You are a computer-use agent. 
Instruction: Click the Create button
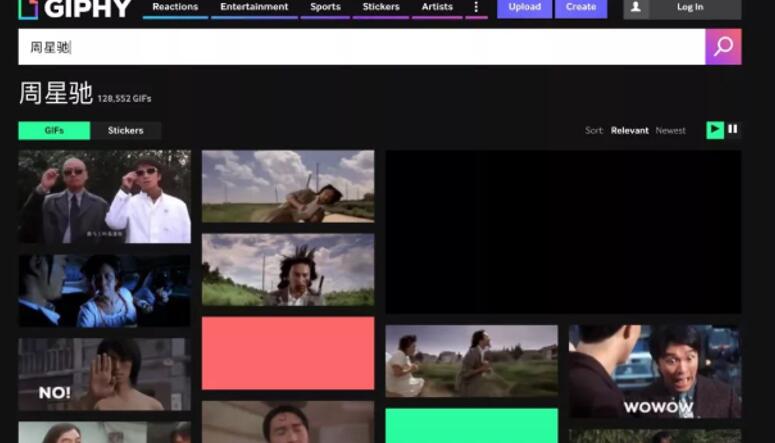pos(581,8)
